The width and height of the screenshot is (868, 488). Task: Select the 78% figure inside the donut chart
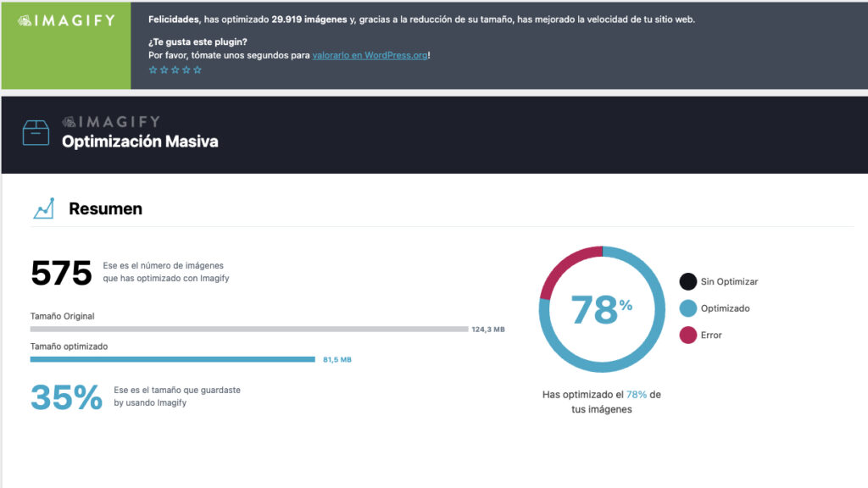click(601, 309)
